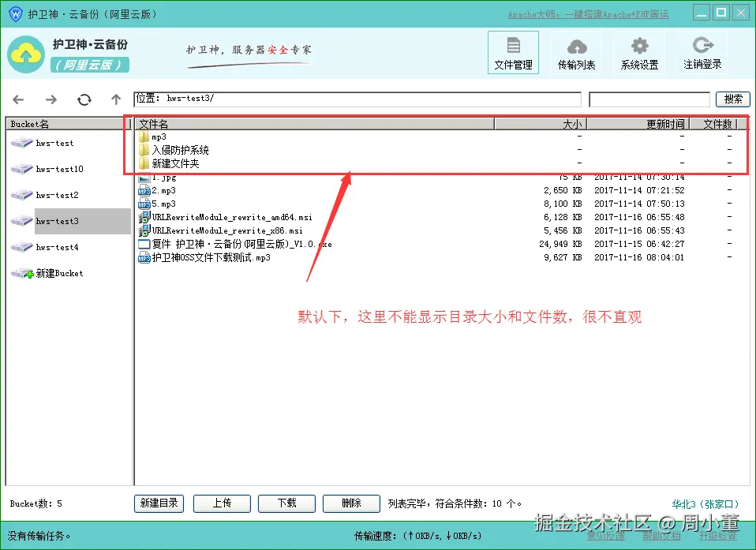
Task: Sort by 大小 column header
Action: click(x=541, y=124)
